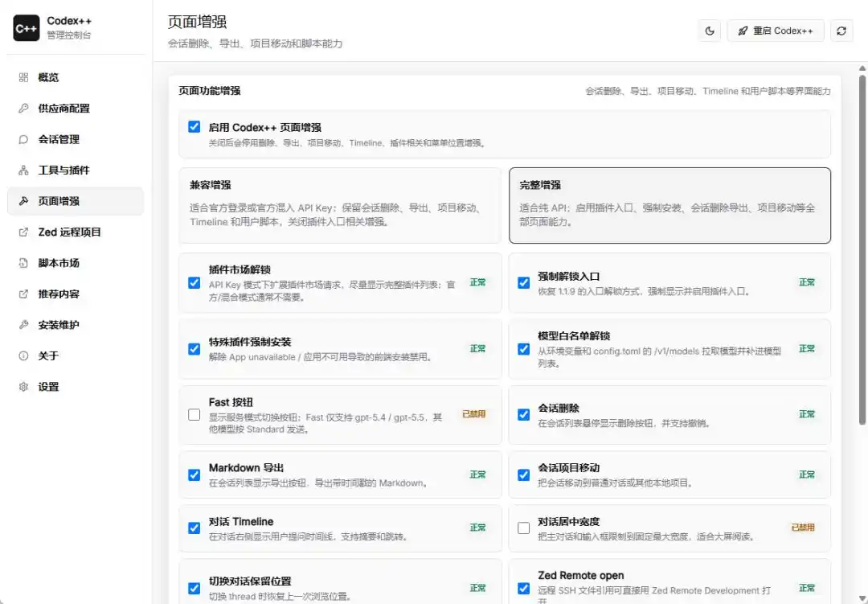
Task: Click the gear icon beside 设置
Action: tap(23, 387)
